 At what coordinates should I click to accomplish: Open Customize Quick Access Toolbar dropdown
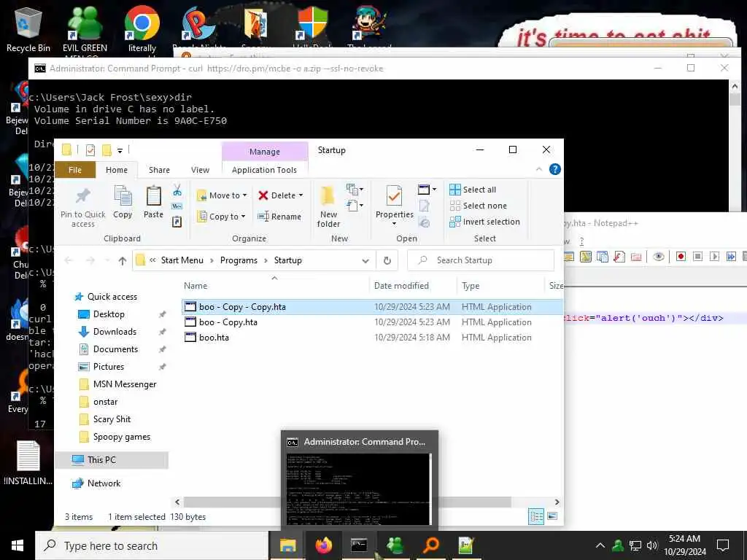tap(120, 150)
